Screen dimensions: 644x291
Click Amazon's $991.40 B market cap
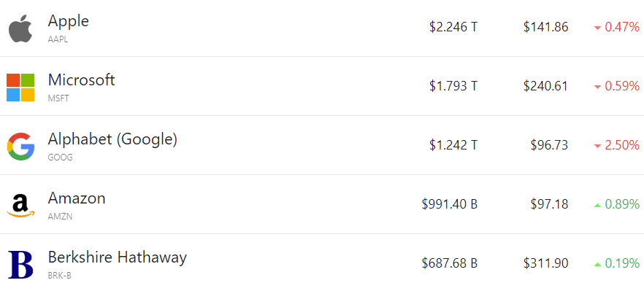(x=449, y=204)
